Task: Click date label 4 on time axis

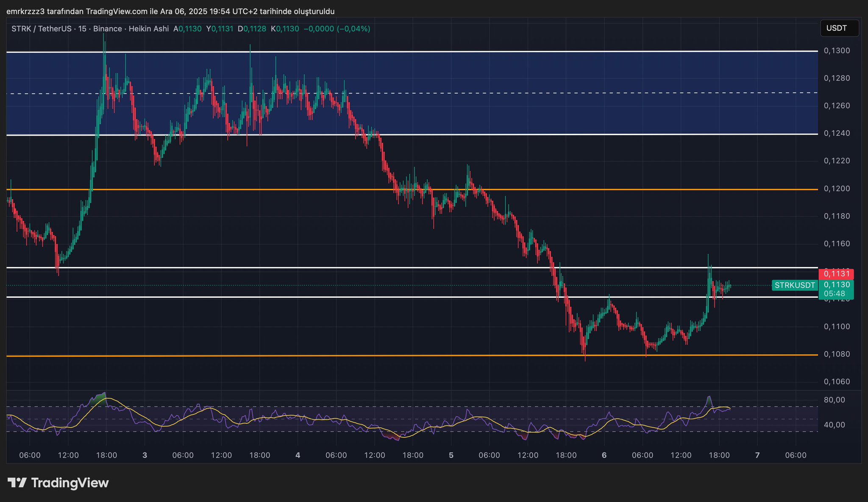Action: coord(298,455)
